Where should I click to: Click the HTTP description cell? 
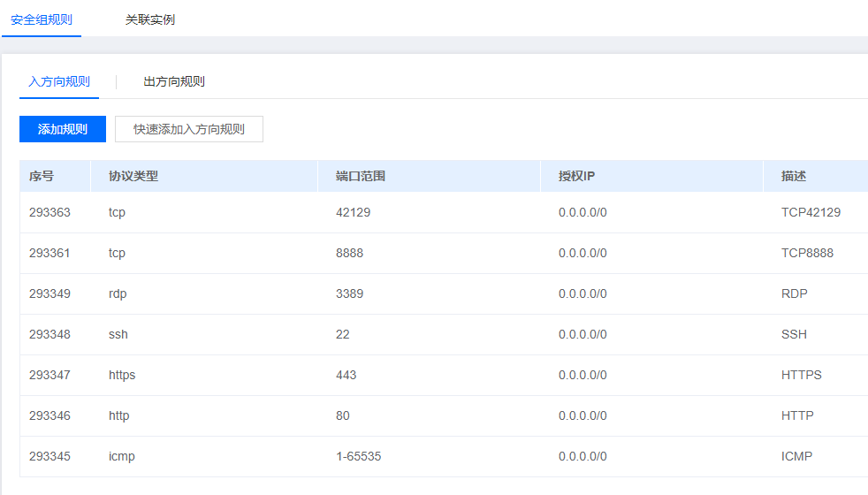pyautogui.click(x=797, y=415)
